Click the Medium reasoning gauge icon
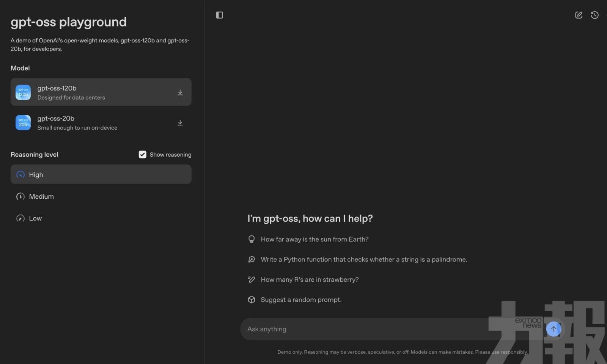Viewport: 607px width, 364px height. click(20, 196)
